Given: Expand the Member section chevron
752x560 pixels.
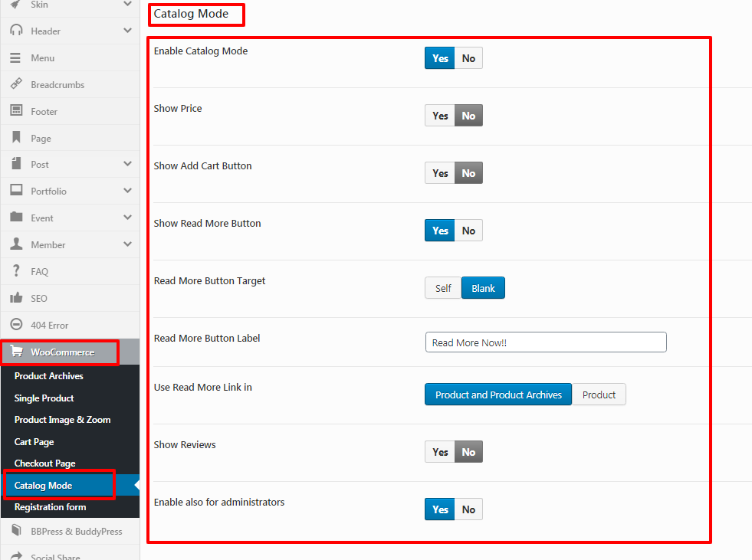Looking at the screenshot, I should 127,244.
